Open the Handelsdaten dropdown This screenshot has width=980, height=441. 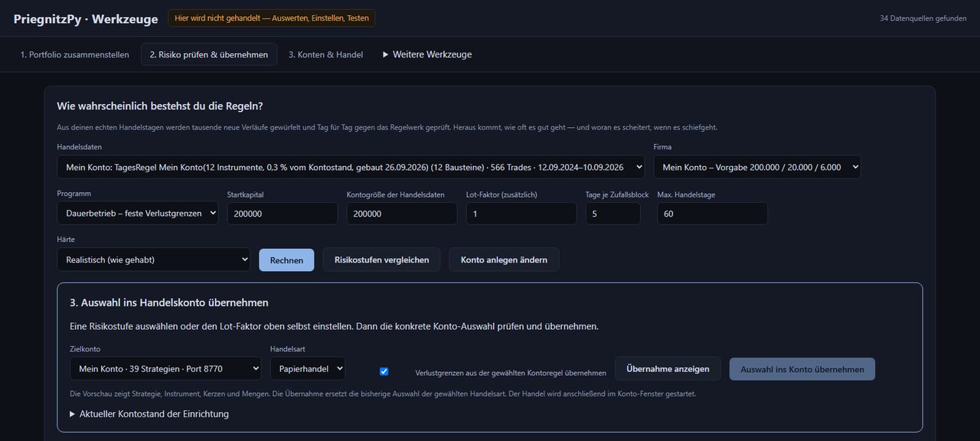[x=351, y=167]
